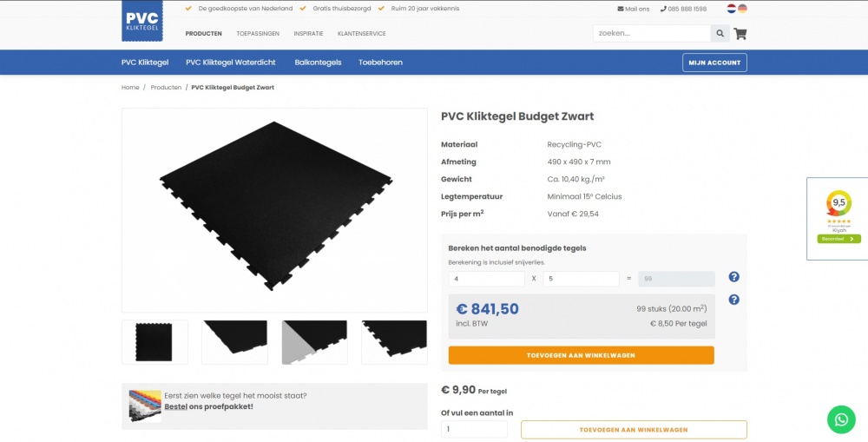Screen dimensions: 868x442
Task: Open TOEPASSINGEN menu
Action: (258, 34)
